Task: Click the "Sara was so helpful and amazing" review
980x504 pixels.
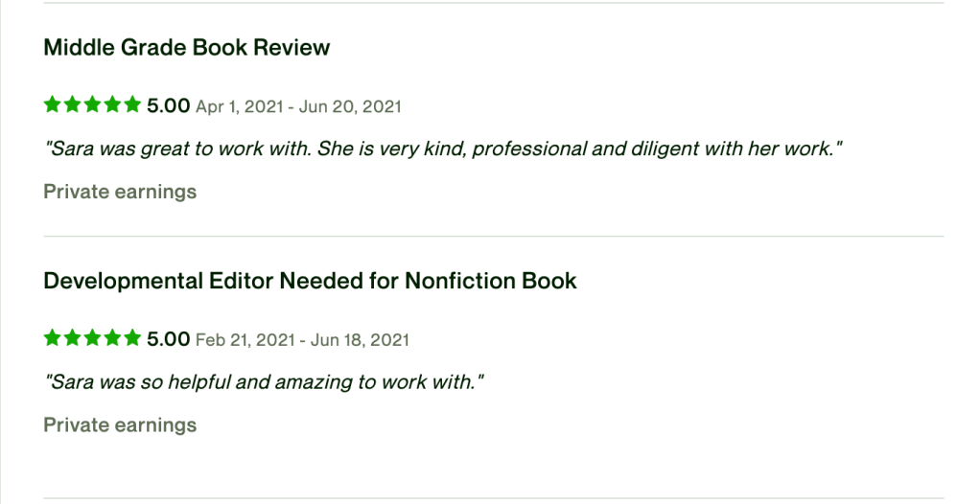Action: (x=264, y=383)
